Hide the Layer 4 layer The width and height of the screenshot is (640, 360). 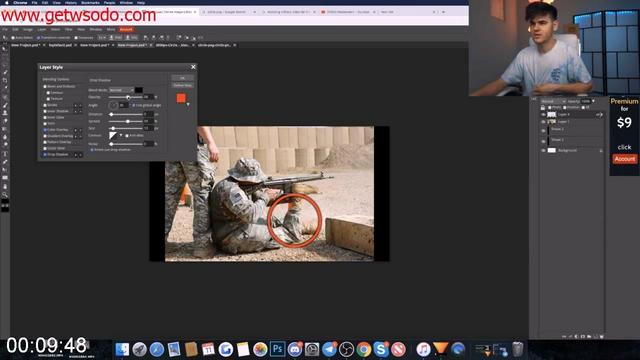[x=543, y=115]
